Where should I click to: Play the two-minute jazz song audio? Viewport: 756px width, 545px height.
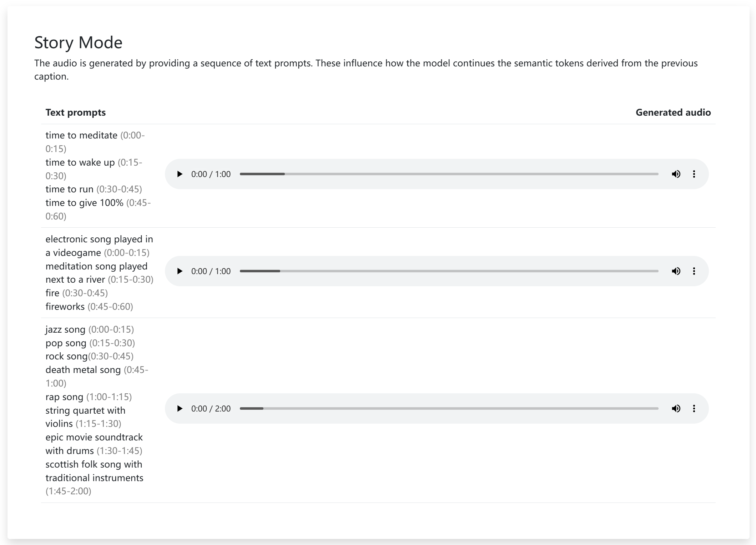point(180,409)
